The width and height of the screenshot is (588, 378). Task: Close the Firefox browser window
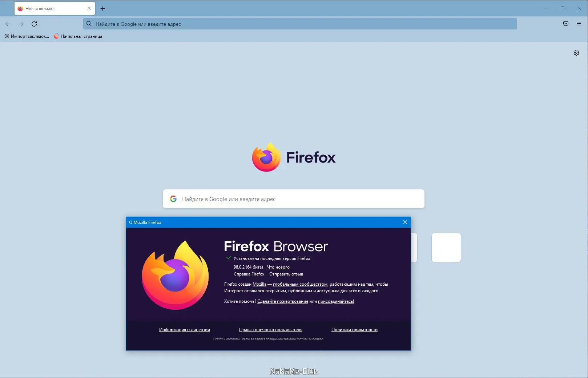pos(579,8)
